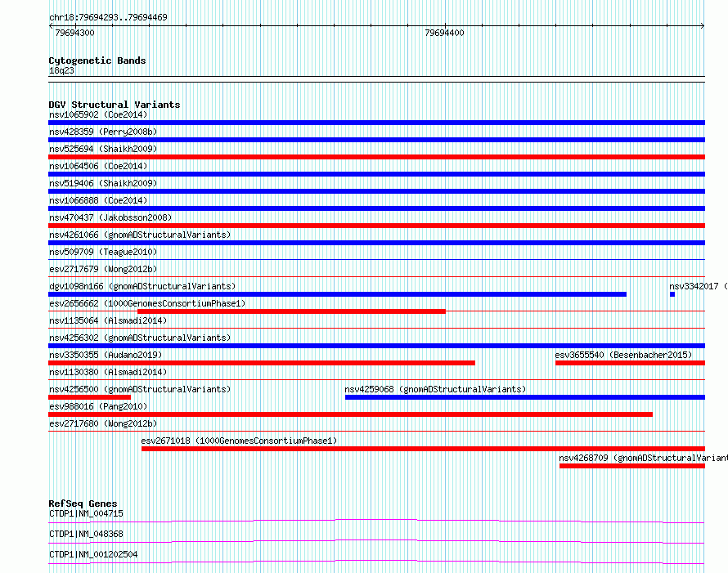Click the DGV Structural Variants heading
The width and height of the screenshot is (728, 573).
pyautogui.click(x=115, y=105)
